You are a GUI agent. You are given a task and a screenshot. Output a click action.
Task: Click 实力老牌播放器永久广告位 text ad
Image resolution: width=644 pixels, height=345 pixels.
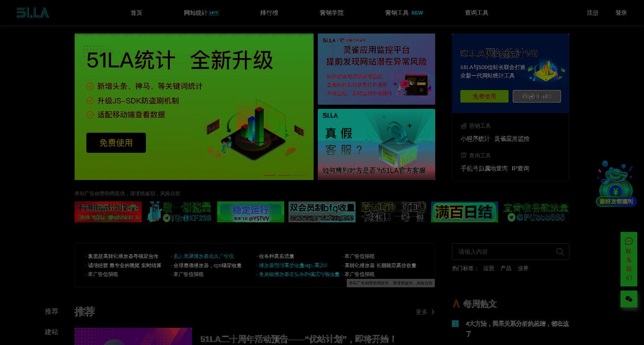pyautogui.click(x=203, y=256)
